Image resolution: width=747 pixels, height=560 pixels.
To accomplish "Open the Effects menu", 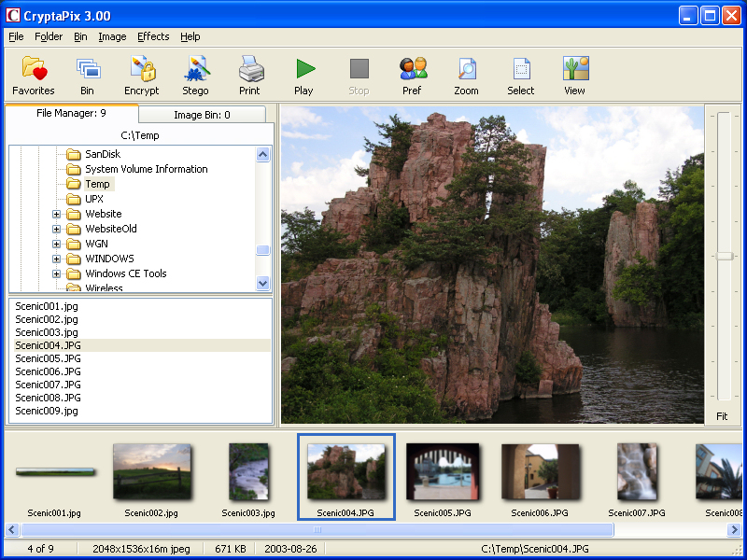I will (153, 36).
